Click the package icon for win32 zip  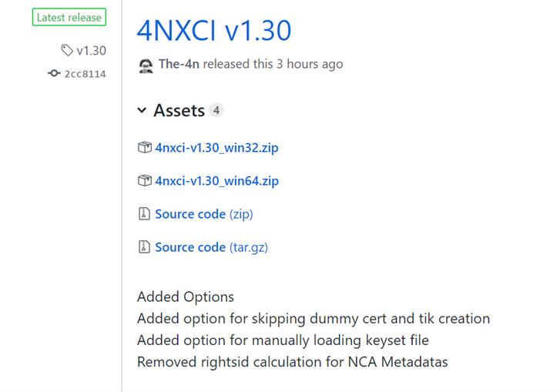coord(144,148)
